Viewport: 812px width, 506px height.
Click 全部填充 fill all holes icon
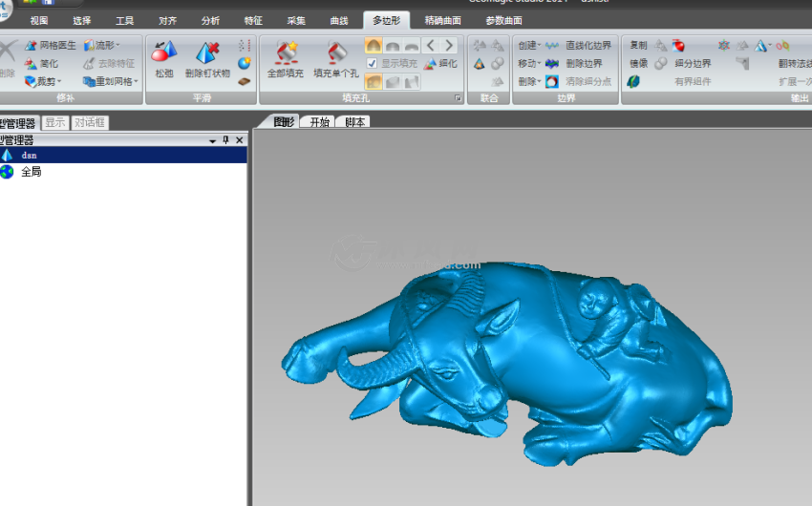[x=285, y=57]
